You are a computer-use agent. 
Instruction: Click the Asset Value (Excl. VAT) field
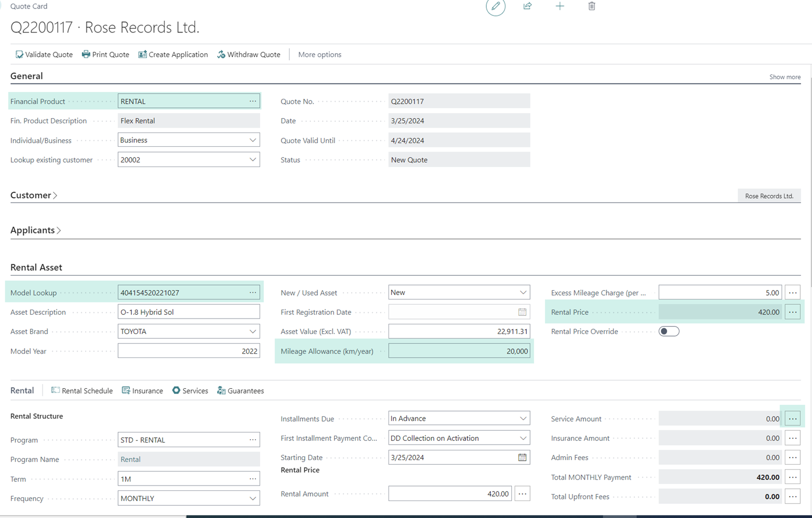459,331
